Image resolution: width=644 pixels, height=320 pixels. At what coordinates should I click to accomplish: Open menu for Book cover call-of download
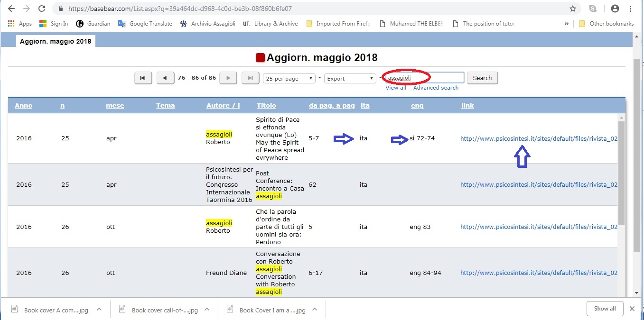click(207, 310)
